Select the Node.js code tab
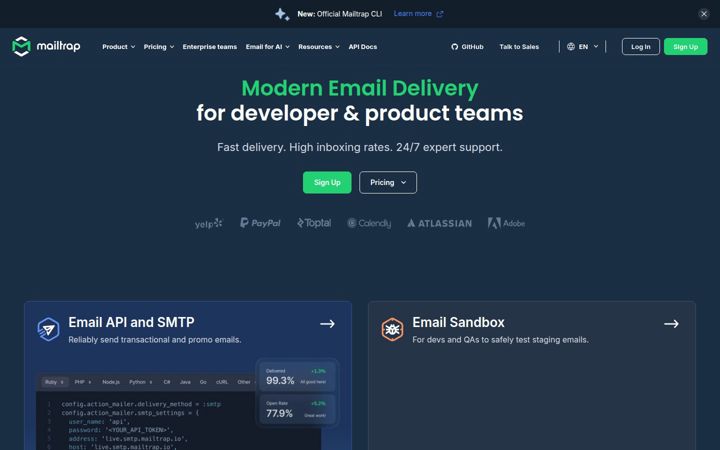This screenshot has height=450, width=720. [111, 382]
